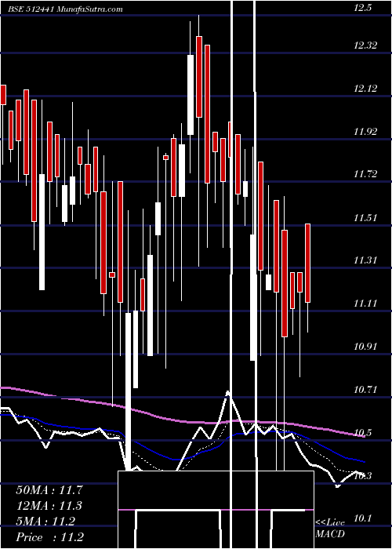Click the 10.3 price axis label
The width and height of the screenshot is (392, 549).
point(362,476)
